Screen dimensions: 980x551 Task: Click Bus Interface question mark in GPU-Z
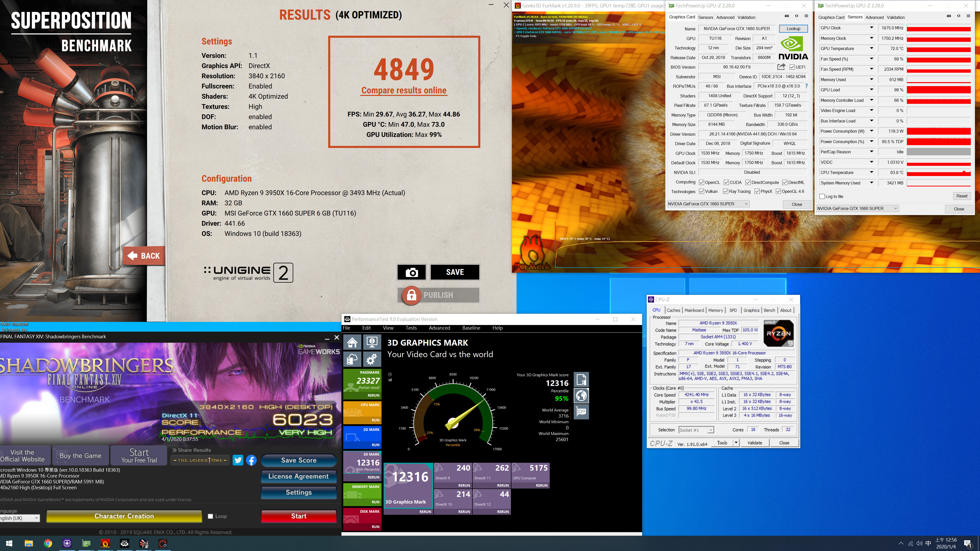point(806,86)
